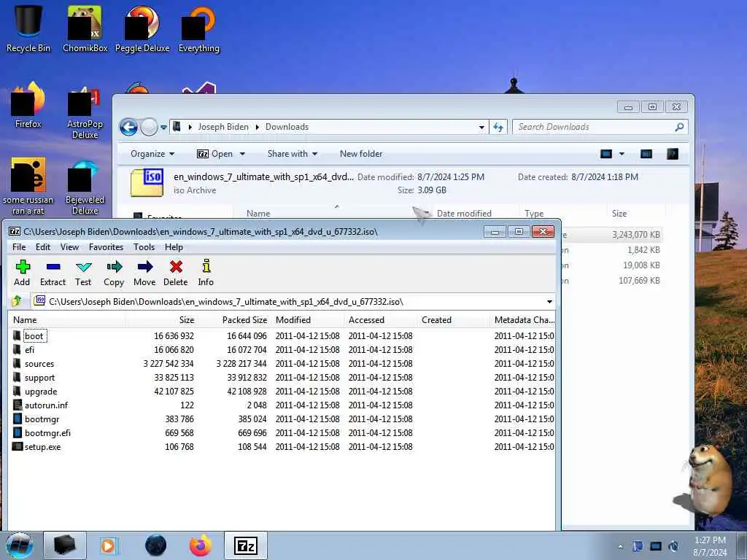Open the Explorer address bar history dropdown
Viewport: 747px width, 560px height.
pyautogui.click(x=481, y=127)
